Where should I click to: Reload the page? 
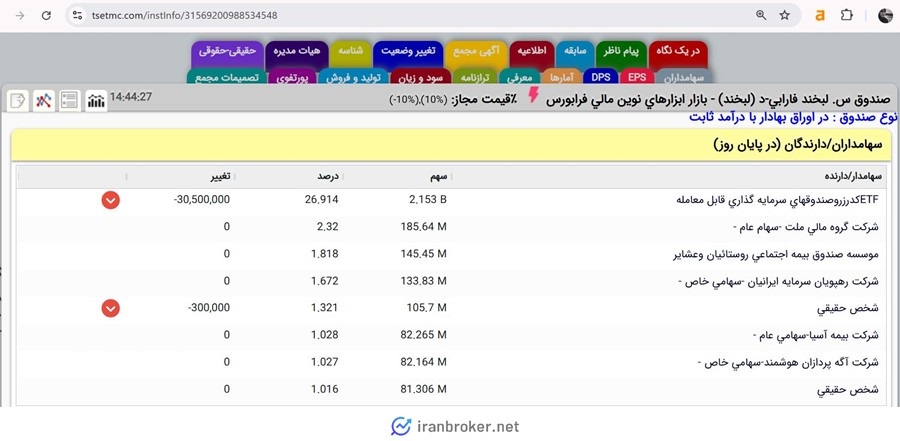point(46,16)
